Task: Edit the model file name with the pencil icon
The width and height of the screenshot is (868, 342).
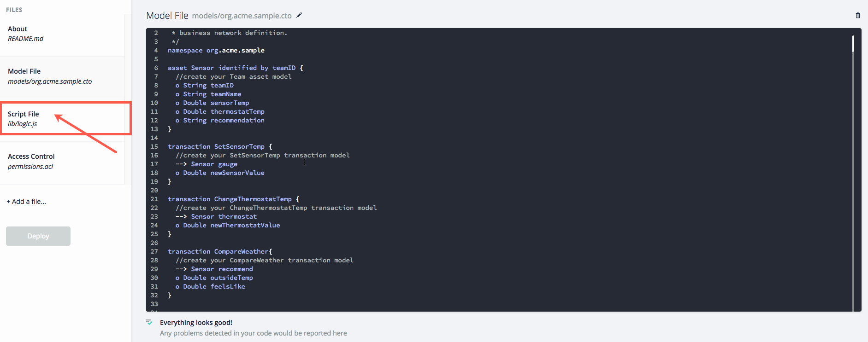Action: point(299,15)
